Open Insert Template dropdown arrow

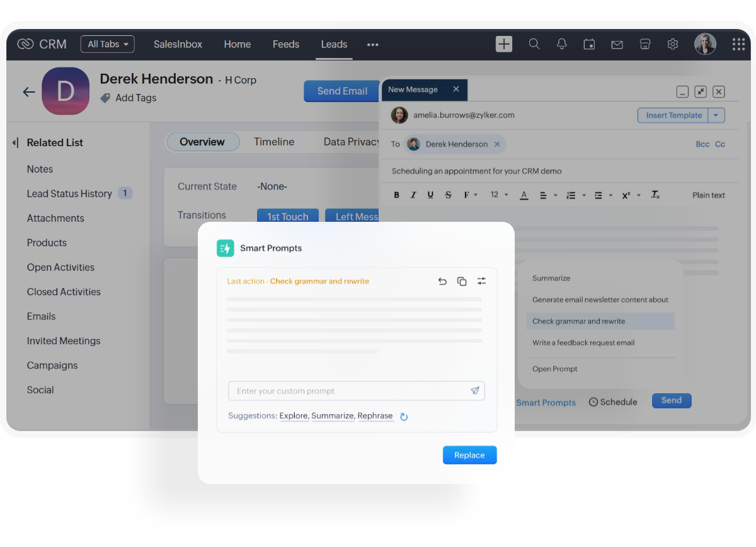(x=717, y=115)
